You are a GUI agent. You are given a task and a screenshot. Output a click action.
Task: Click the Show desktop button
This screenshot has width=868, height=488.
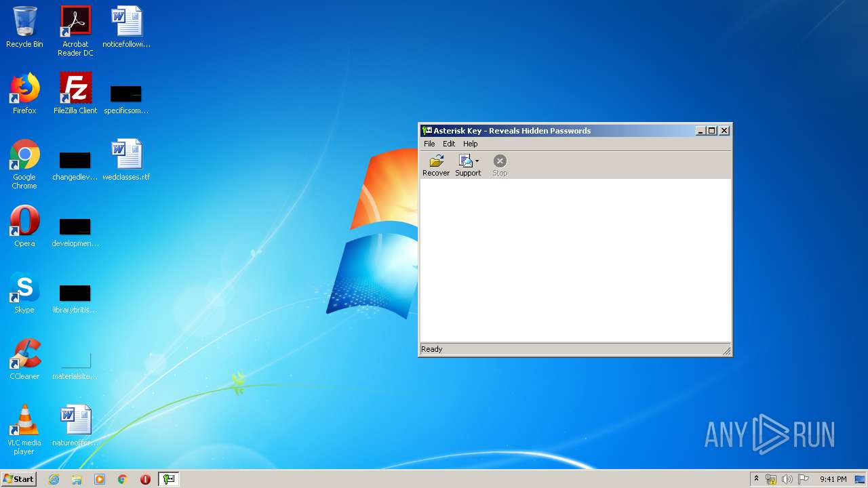[861, 479]
